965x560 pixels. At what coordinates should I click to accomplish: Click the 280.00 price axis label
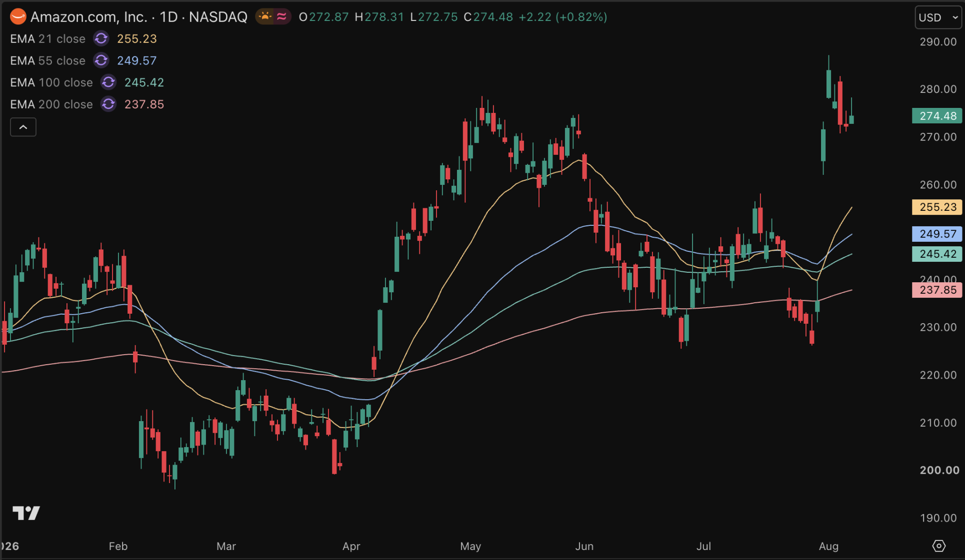tap(938, 89)
